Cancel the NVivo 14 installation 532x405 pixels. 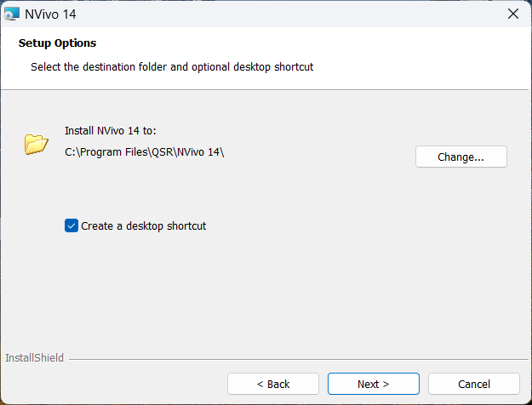pyautogui.click(x=473, y=384)
